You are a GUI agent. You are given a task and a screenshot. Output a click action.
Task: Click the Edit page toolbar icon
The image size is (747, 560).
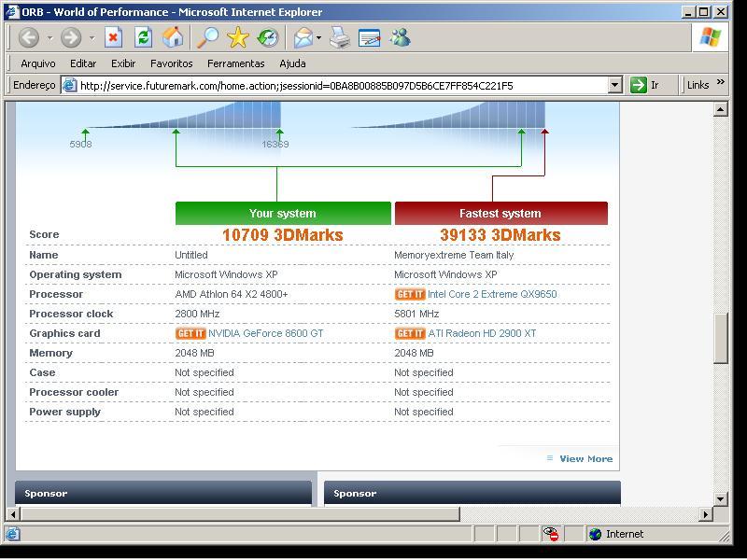[369, 37]
